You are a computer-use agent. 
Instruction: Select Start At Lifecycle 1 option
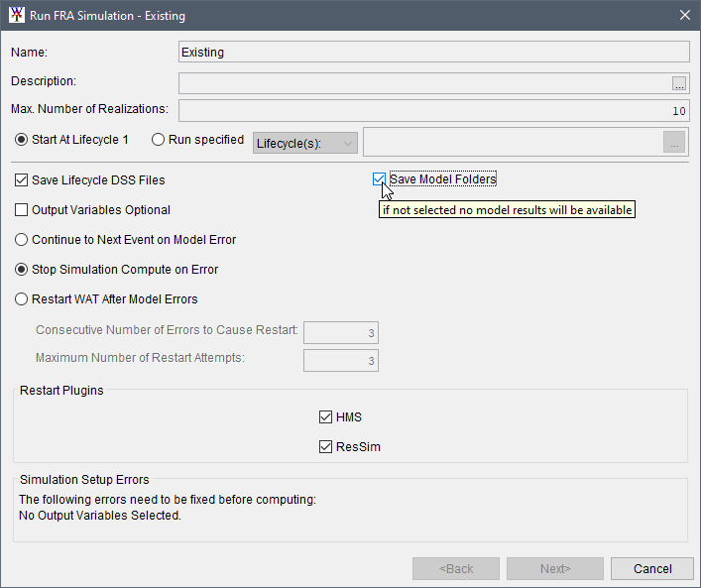click(22, 140)
